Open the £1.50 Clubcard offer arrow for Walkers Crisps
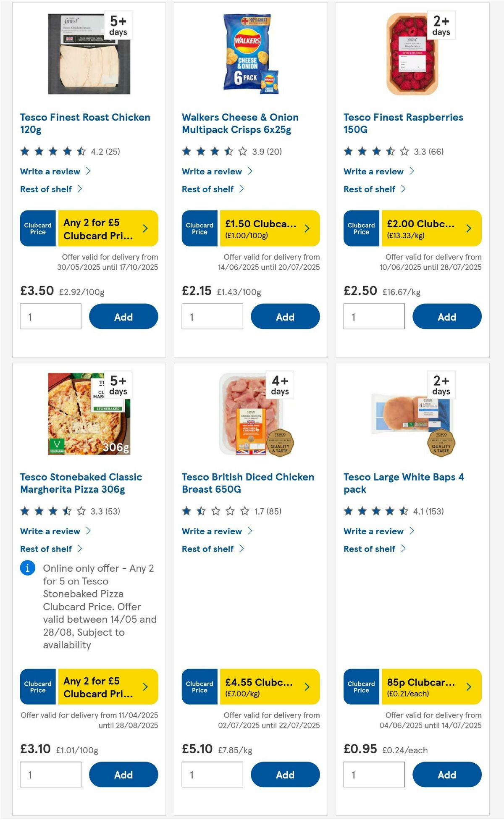The height and width of the screenshot is (820, 504). pyautogui.click(x=307, y=228)
